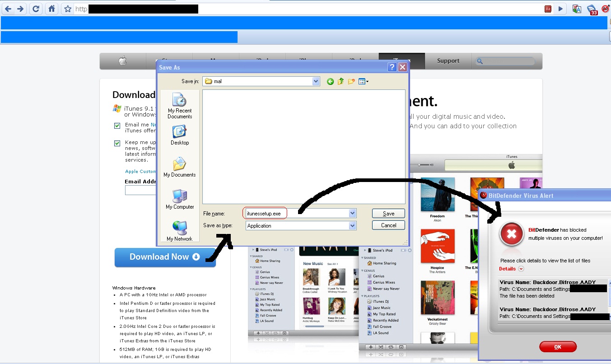Click the BitDefender virus list scrollbar

coord(609,300)
